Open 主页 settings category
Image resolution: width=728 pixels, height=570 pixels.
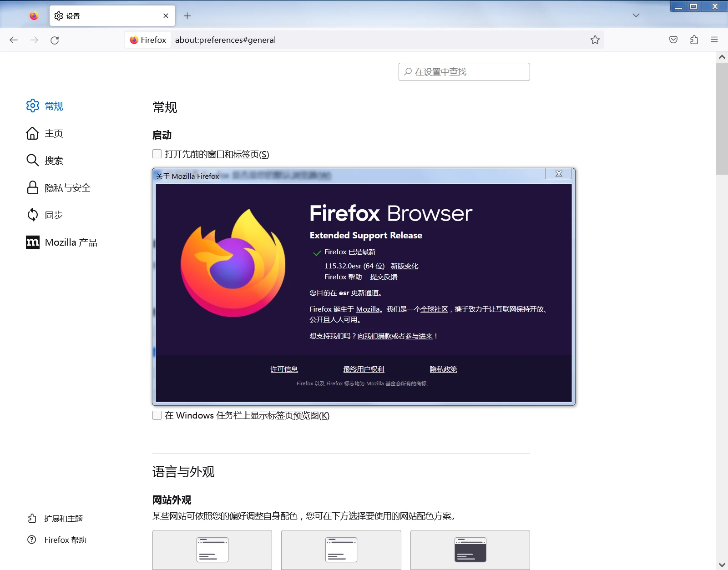[x=54, y=133]
